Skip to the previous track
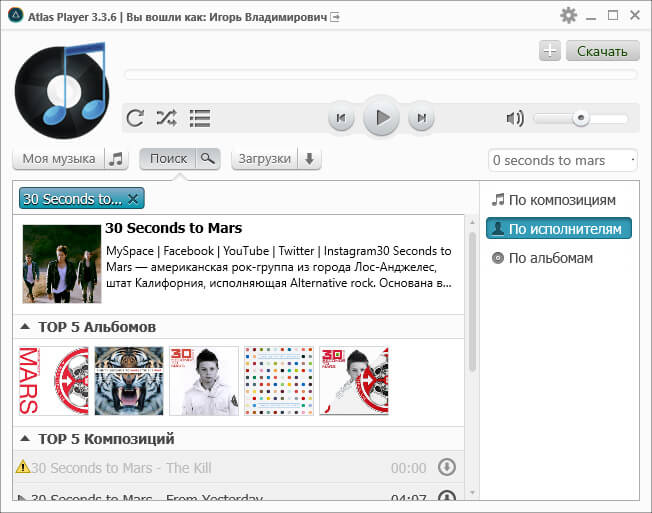The image size is (652, 513). point(341,118)
